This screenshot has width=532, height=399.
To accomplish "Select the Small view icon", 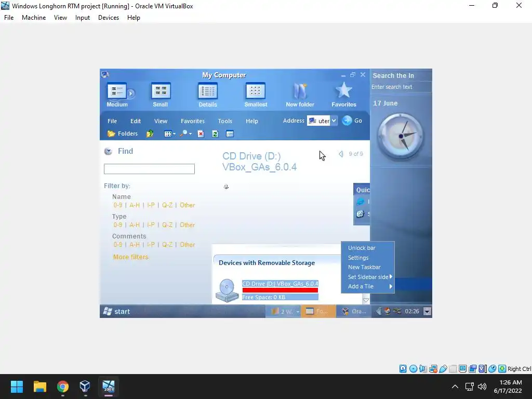I will click(161, 95).
